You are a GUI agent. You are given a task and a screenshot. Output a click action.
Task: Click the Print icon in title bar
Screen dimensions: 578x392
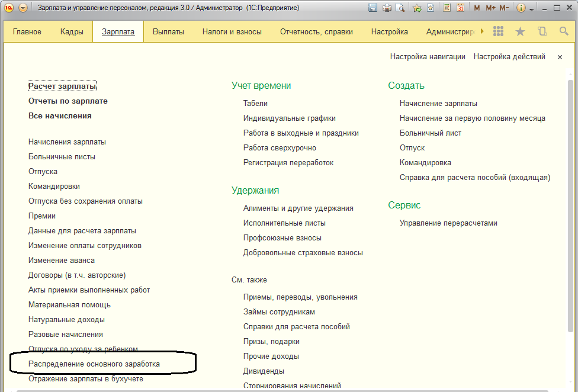(x=387, y=8)
